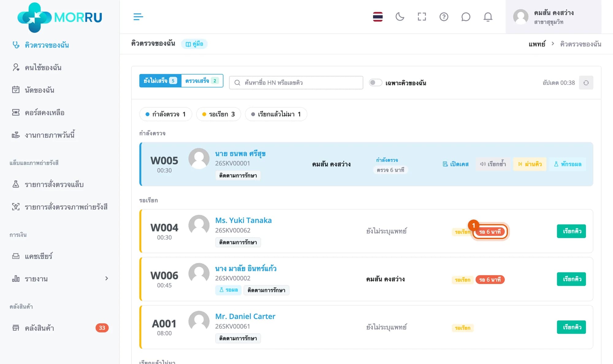Viewport: 613px width, 364px height.
Task: Open user profile คมสัน คงสว่าง
Action: (553, 17)
